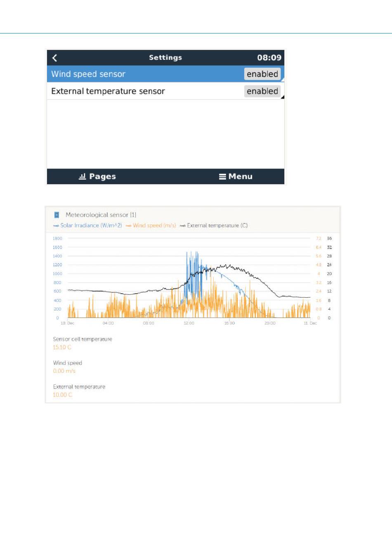This screenshot has width=392, height=555.
Task: Click the 7.2 value on the wind axis
Action: click(x=319, y=239)
